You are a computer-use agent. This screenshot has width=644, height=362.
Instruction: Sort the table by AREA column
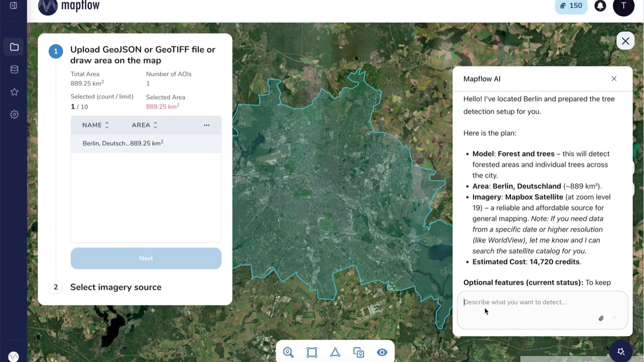coord(145,125)
